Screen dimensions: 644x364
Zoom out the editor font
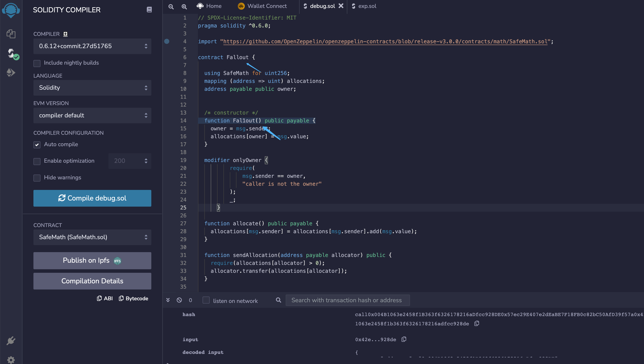coord(171,7)
